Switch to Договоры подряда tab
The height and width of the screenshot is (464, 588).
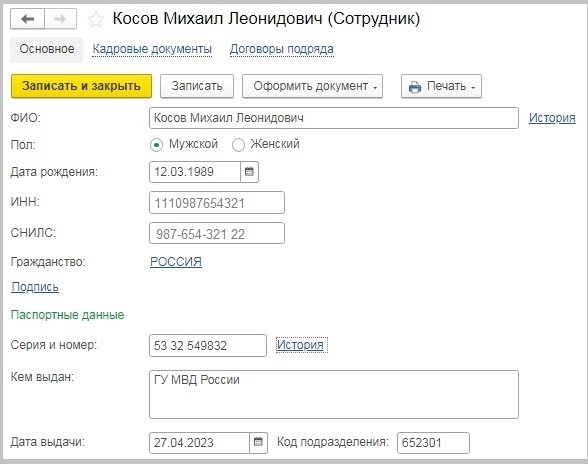(282, 49)
